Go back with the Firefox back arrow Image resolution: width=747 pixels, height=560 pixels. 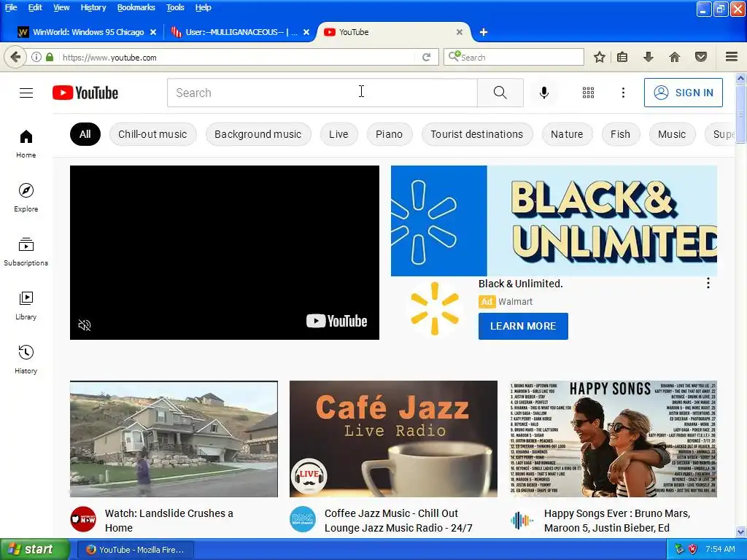(15, 57)
